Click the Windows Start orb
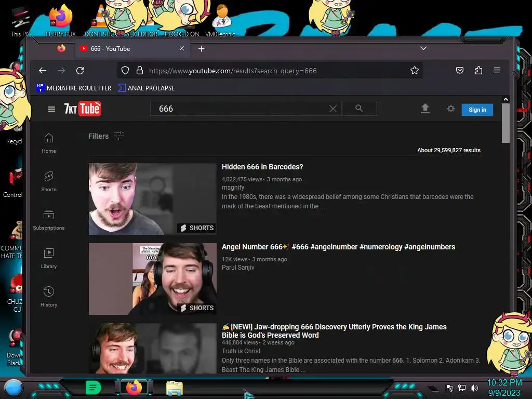The height and width of the screenshot is (399, 532). [x=14, y=388]
